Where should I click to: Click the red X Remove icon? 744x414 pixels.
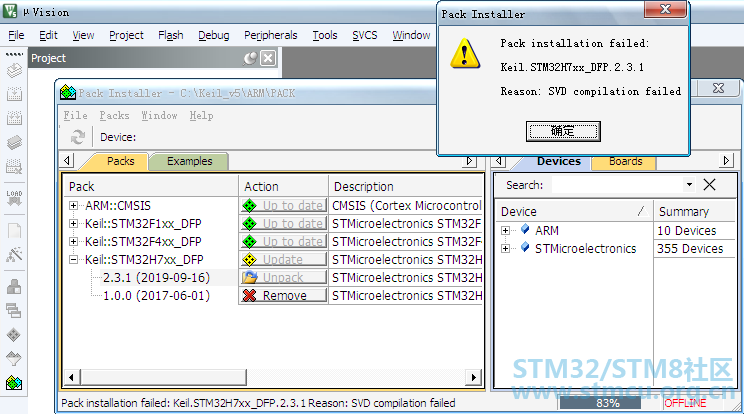(249, 295)
